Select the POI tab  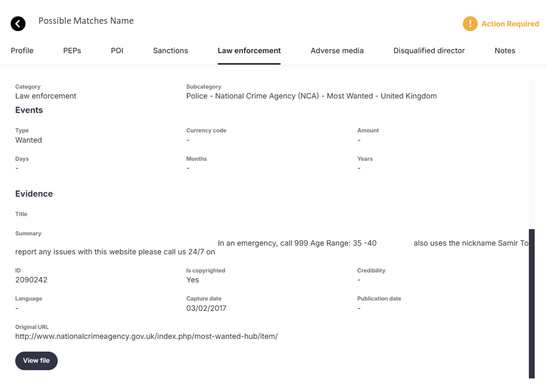pyautogui.click(x=117, y=51)
